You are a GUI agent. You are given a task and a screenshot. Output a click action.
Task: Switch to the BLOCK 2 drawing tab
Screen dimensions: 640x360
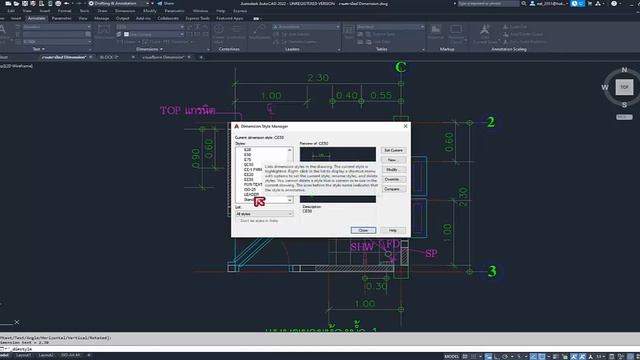tap(109, 58)
